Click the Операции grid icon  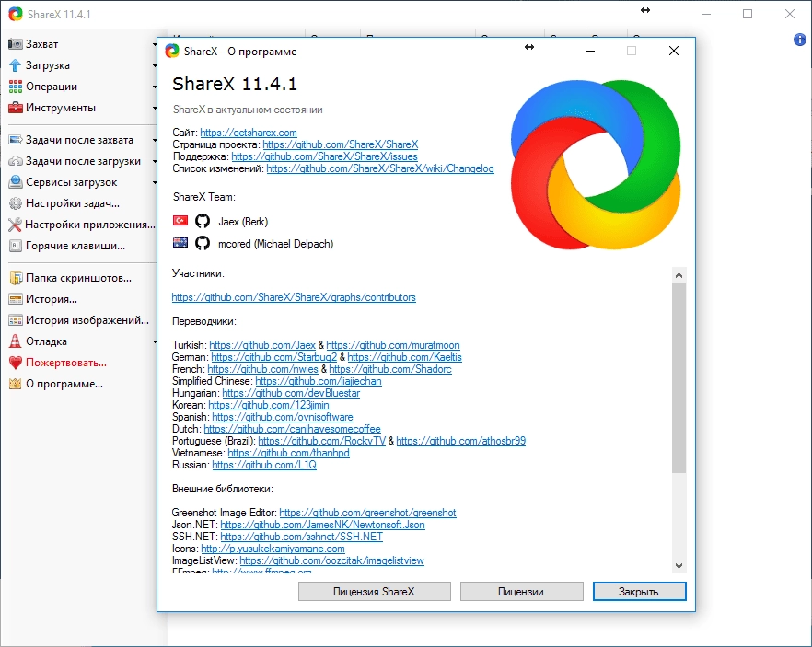point(16,87)
